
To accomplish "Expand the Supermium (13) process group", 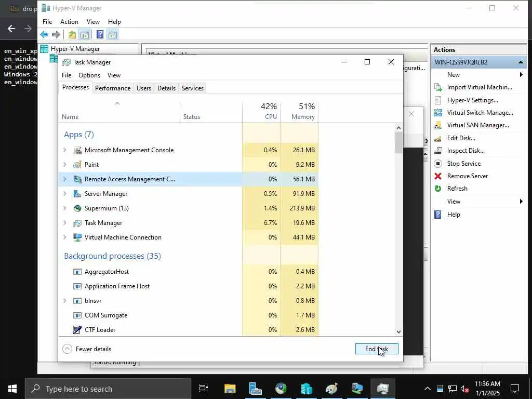I will [65, 208].
